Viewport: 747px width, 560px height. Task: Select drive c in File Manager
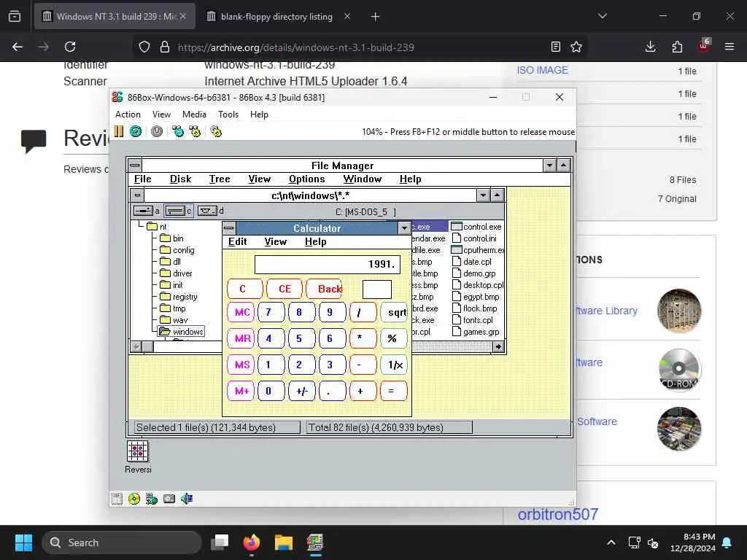179,211
